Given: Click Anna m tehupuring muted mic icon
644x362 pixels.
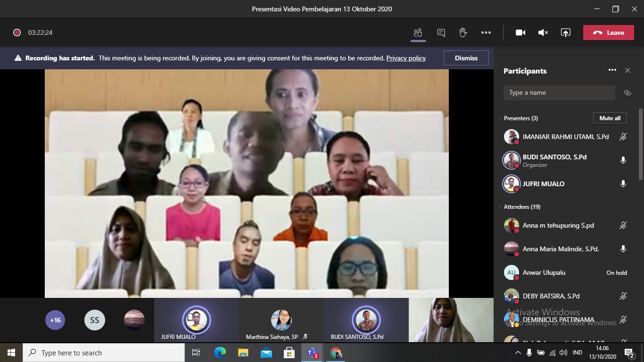Looking at the screenshot, I should click(623, 225).
